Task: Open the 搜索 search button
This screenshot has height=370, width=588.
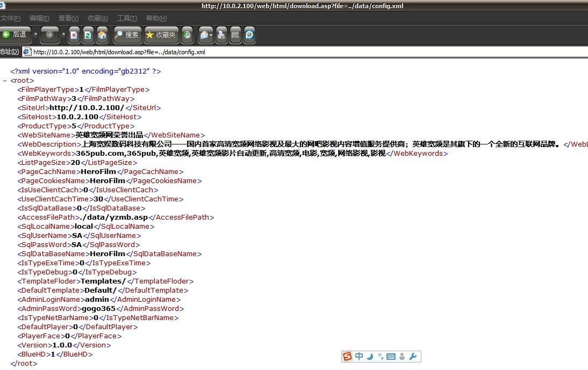Action: pos(127,35)
